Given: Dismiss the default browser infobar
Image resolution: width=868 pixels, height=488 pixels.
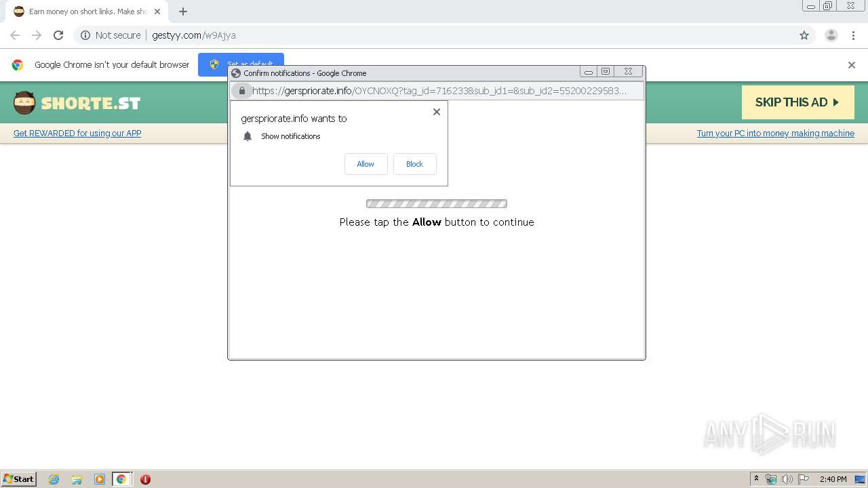Looking at the screenshot, I should coord(852,65).
